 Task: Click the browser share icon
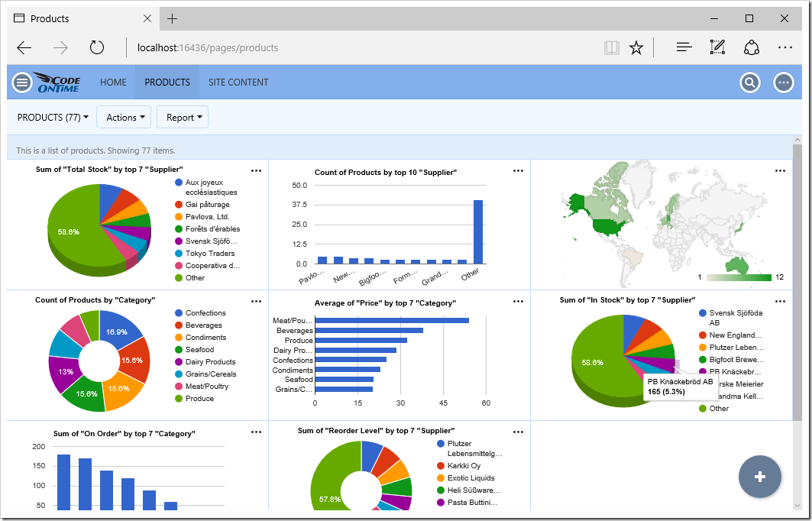click(x=751, y=47)
